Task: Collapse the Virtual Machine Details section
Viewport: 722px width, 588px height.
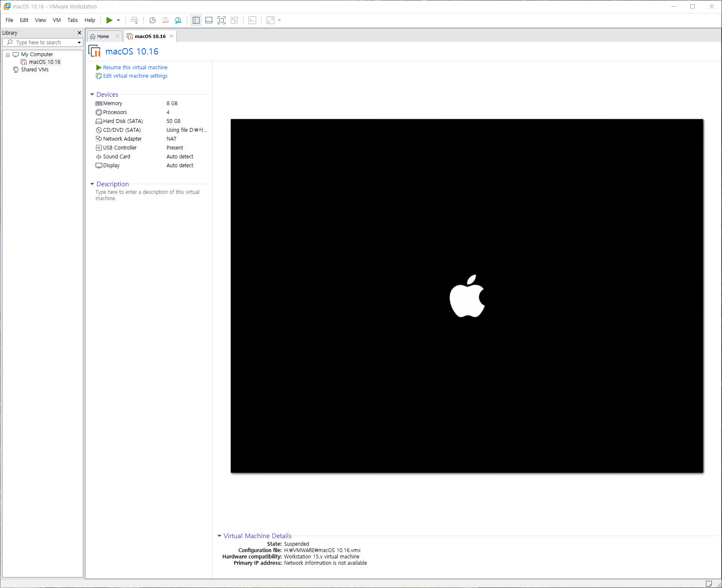Action: (x=219, y=536)
